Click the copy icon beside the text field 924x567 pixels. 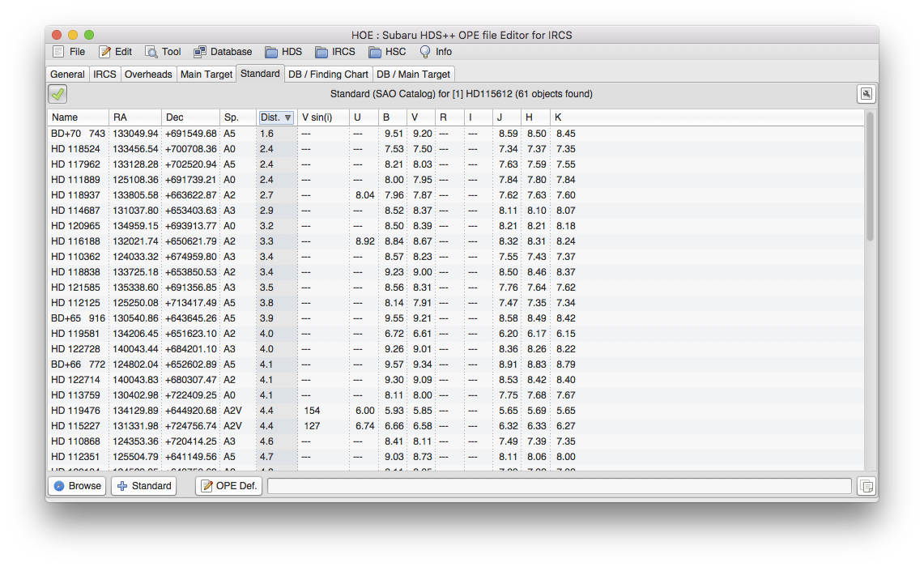(x=867, y=486)
